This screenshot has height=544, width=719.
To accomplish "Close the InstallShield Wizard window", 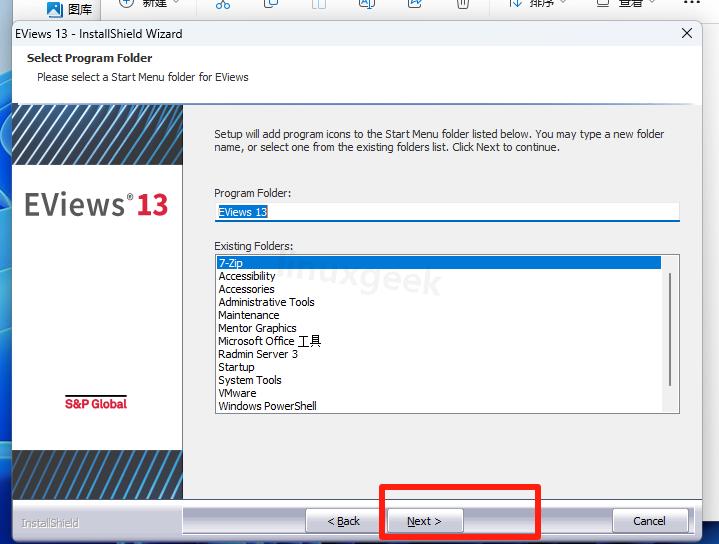I will point(687,33).
